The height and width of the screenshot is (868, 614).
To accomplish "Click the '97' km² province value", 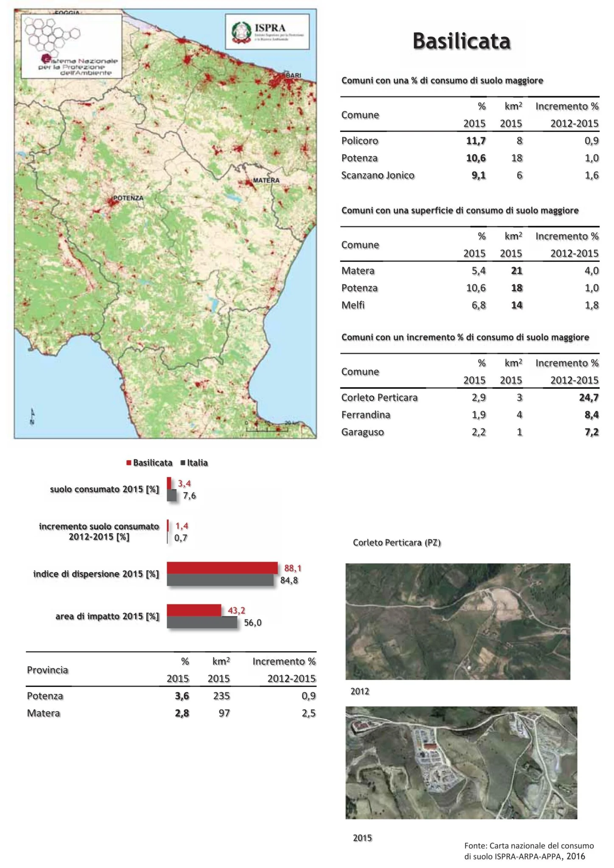I will tap(224, 713).
